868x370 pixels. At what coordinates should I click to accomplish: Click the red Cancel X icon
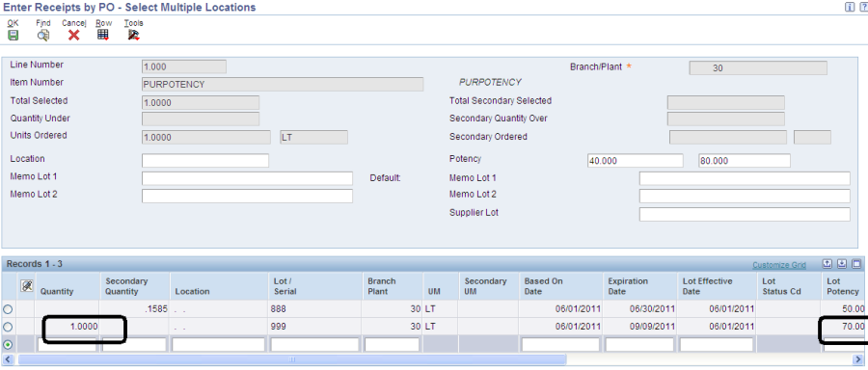click(73, 35)
